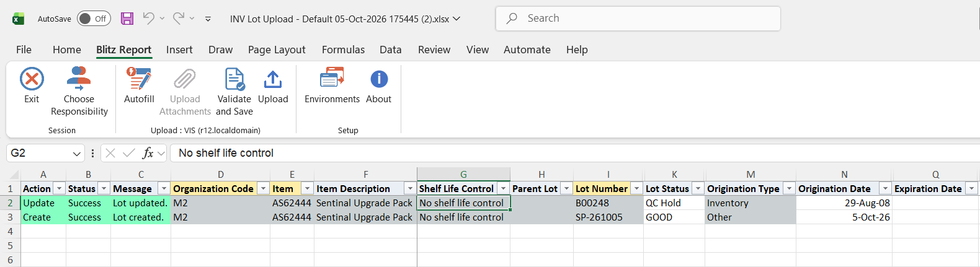
Task: Select cell containing SP-261005
Action: click(608, 217)
